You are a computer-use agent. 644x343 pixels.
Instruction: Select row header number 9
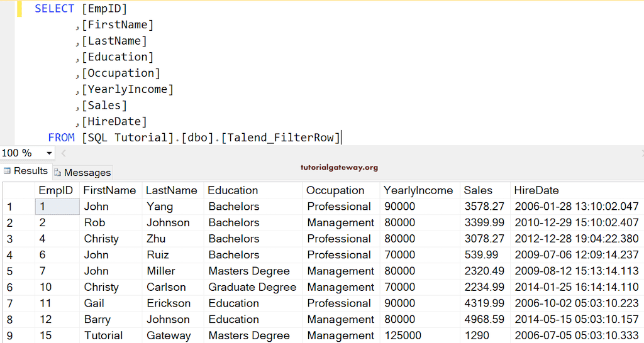coord(19,335)
